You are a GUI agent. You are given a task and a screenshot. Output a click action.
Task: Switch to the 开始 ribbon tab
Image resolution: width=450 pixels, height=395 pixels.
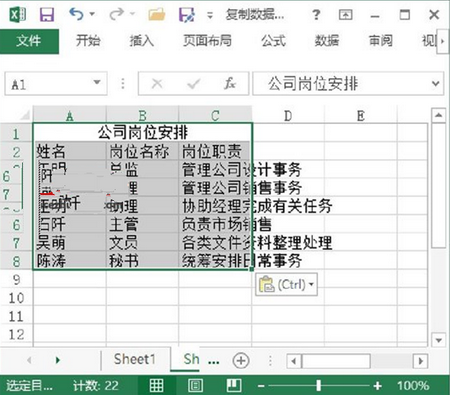click(x=88, y=41)
